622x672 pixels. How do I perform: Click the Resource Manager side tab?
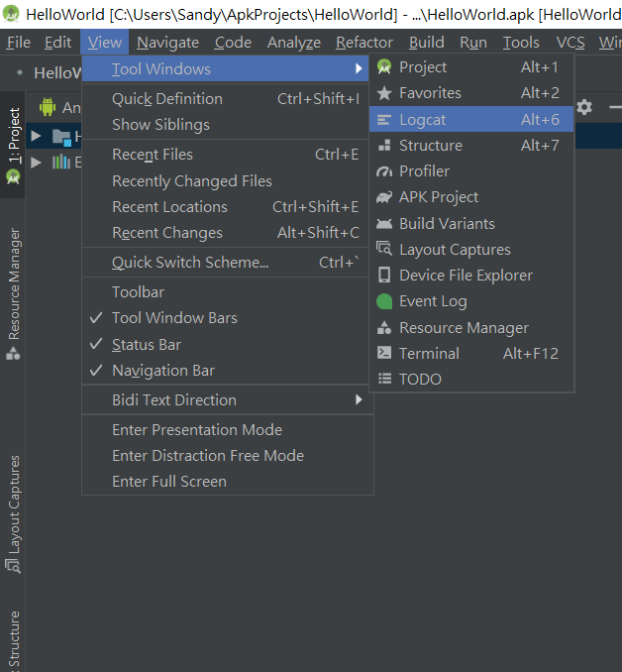tap(13, 293)
